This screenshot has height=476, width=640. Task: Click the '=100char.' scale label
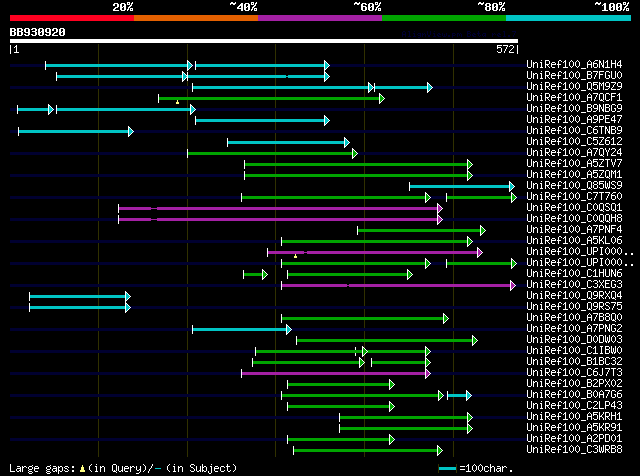[x=486, y=468]
